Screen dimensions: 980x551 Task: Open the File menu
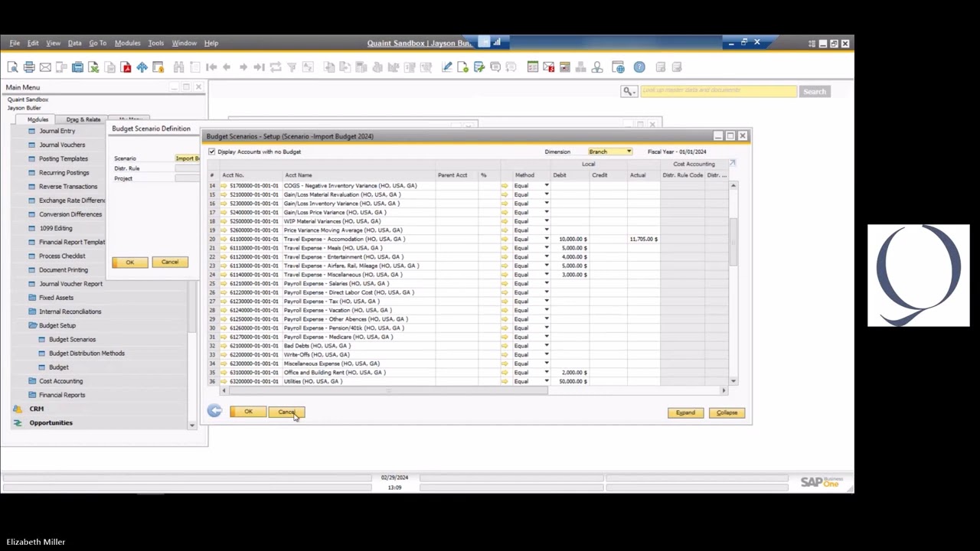(15, 43)
